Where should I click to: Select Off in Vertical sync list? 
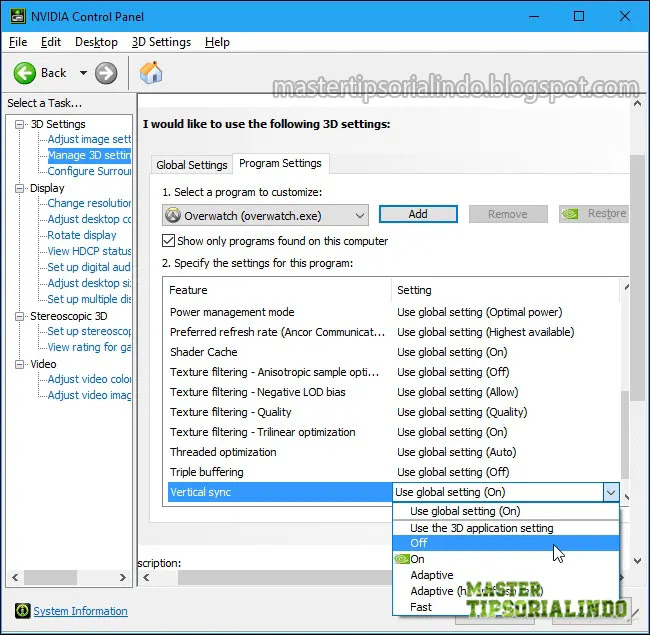click(506, 543)
